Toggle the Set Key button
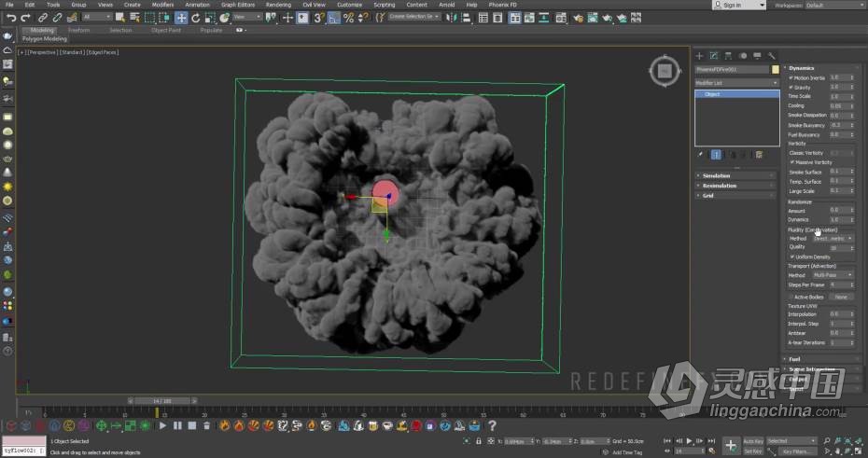 click(753, 451)
